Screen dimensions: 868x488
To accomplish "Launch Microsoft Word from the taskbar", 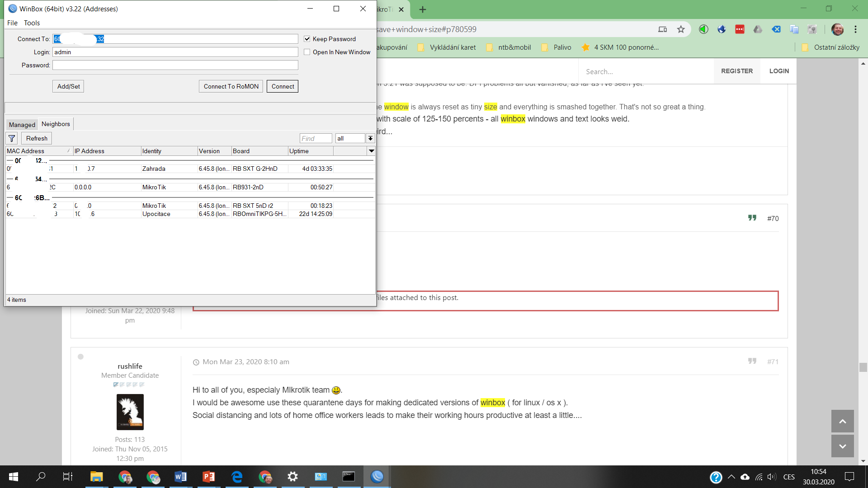I will coord(181,477).
